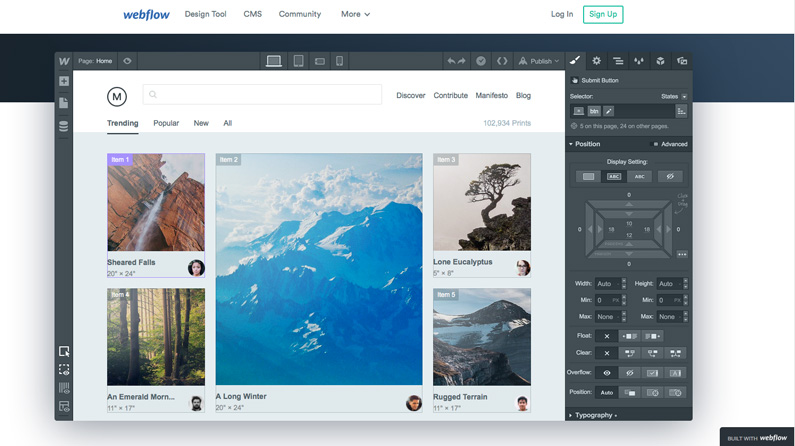
Task: Open the Assets cube icon
Action: [x=660, y=61]
